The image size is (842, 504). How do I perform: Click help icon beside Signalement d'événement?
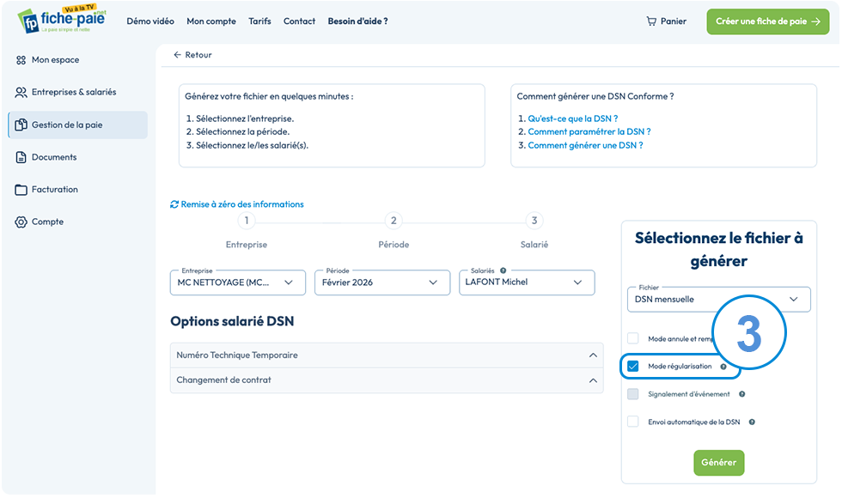coord(741,394)
